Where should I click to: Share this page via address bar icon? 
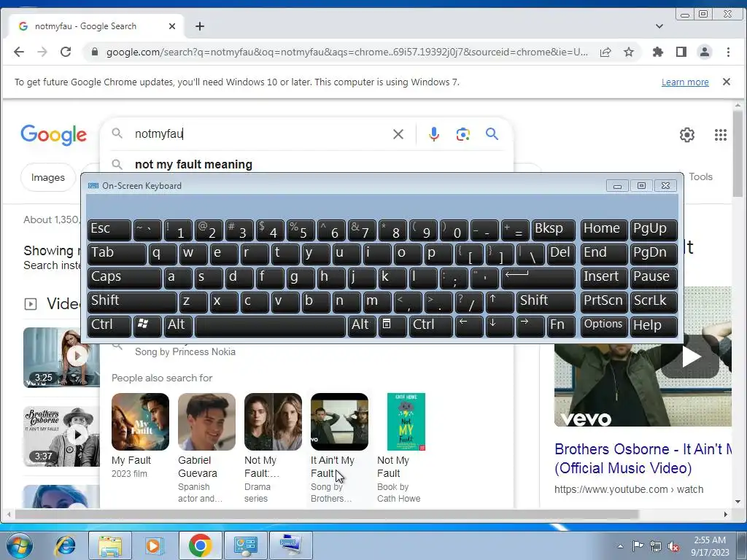click(x=605, y=52)
